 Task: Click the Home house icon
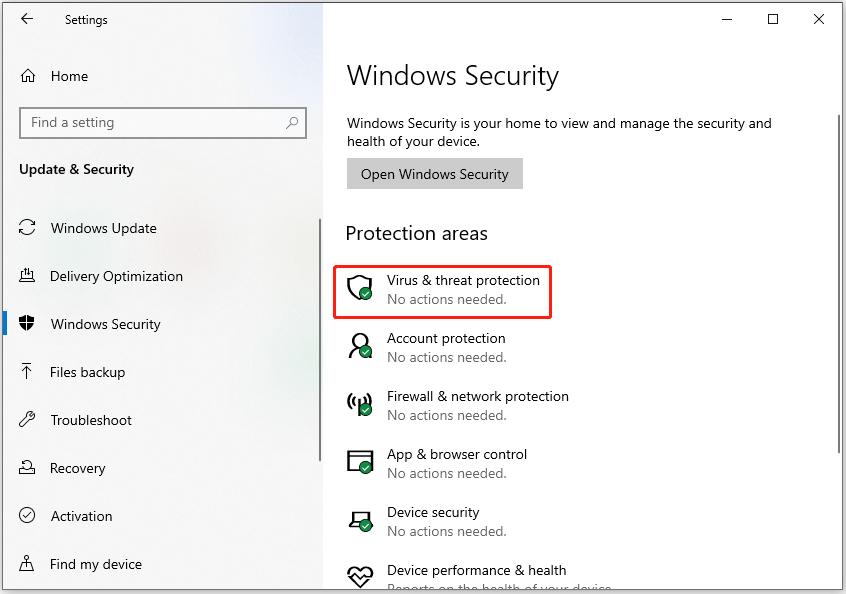(x=27, y=75)
